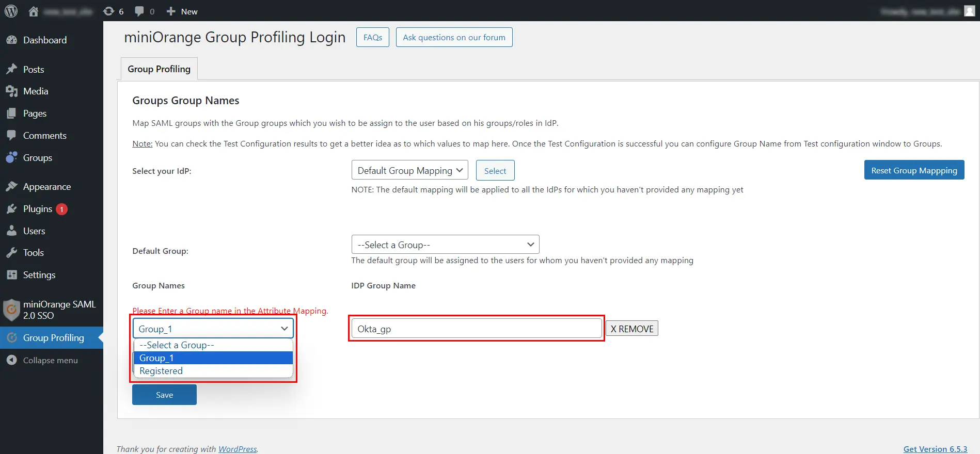Image resolution: width=980 pixels, height=454 pixels.
Task: Select Group Profiling tab
Action: tap(159, 69)
